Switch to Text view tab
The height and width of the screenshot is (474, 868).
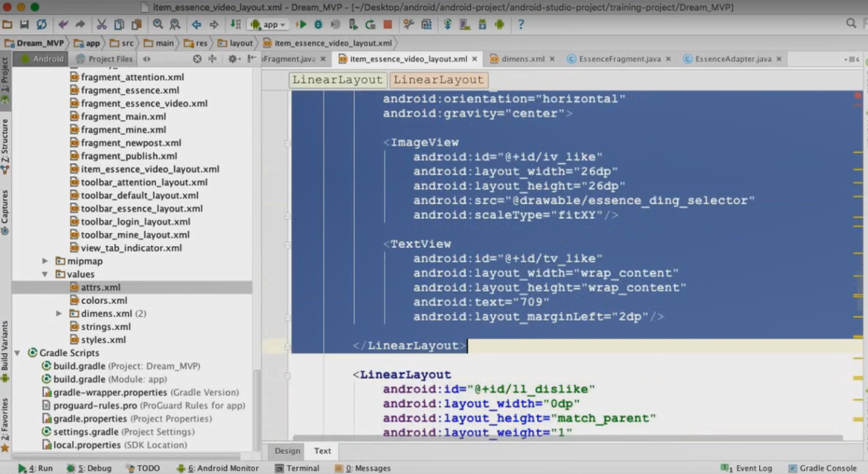(323, 451)
